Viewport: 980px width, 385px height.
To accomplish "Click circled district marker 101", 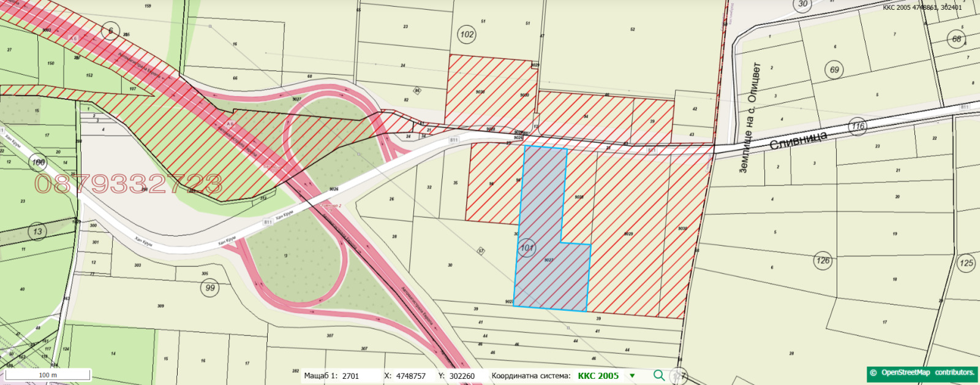I will pos(527,248).
